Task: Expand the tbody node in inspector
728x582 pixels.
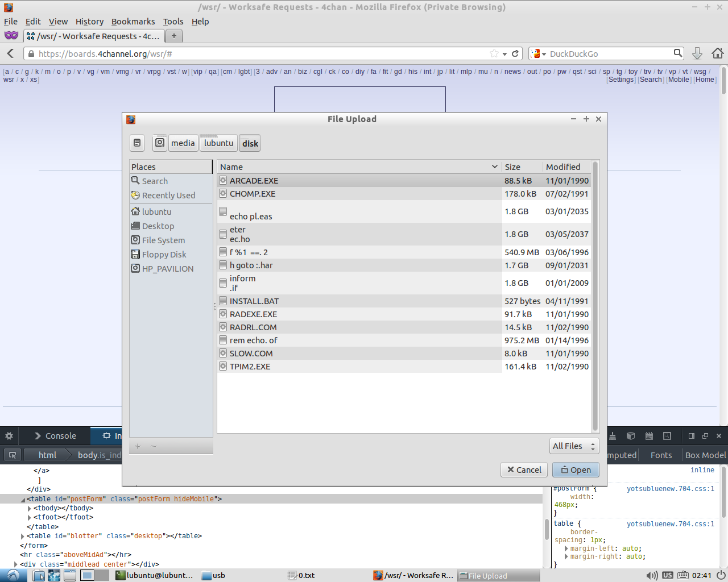Action: click(x=30, y=508)
